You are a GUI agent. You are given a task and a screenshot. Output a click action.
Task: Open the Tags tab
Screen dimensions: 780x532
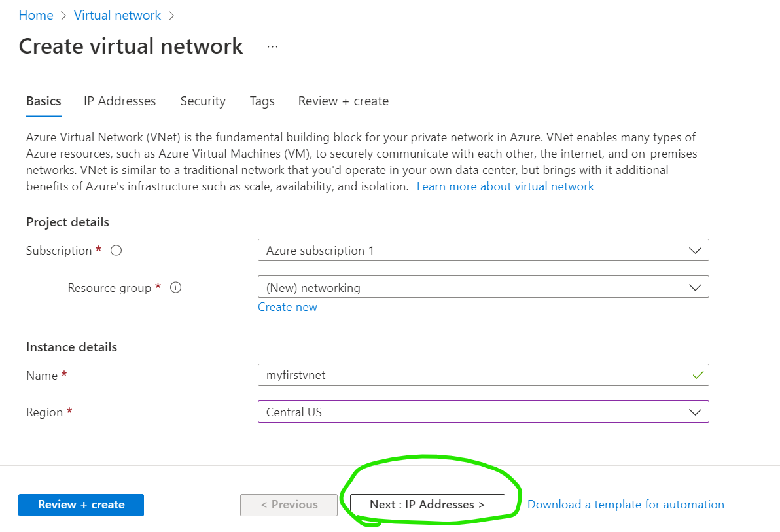(x=262, y=101)
